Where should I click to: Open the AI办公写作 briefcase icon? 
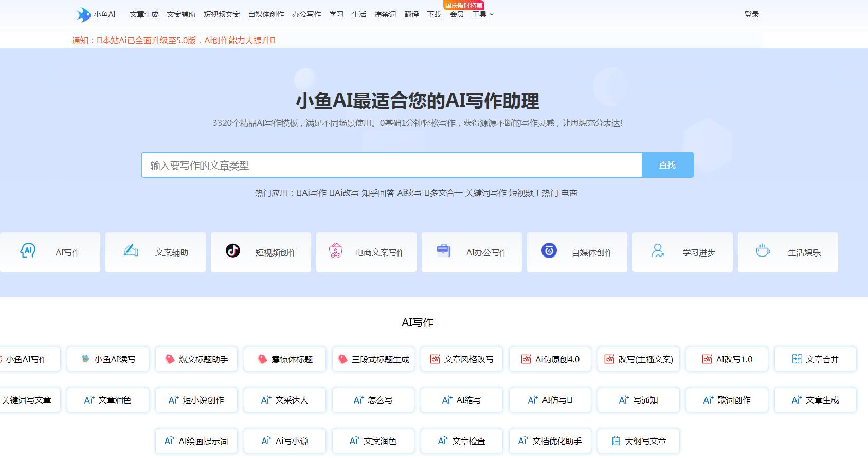pos(443,251)
